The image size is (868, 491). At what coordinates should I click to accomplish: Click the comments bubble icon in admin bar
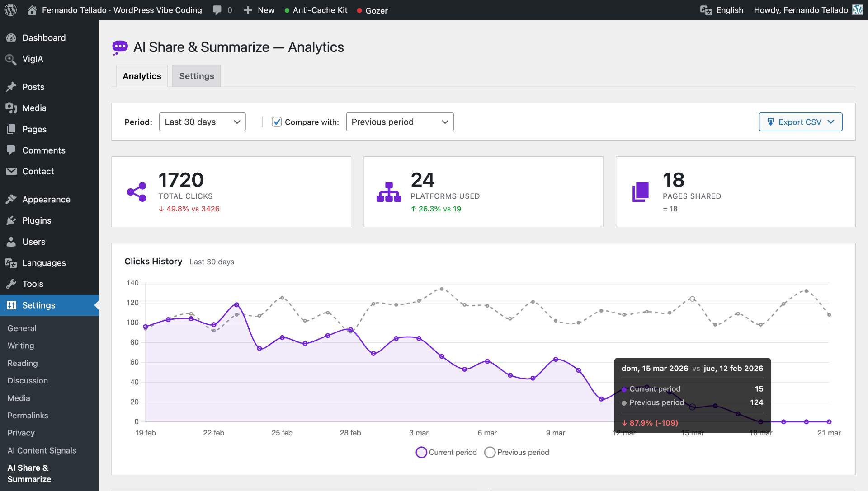click(x=217, y=10)
